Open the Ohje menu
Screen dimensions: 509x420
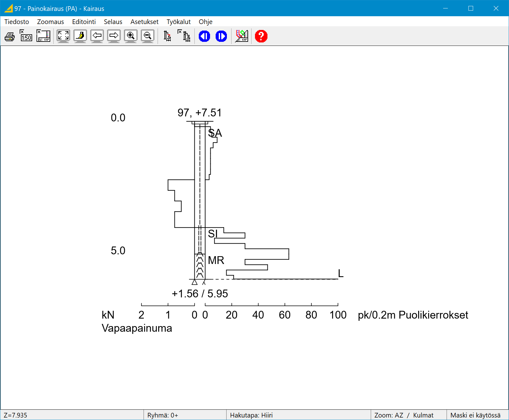coord(205,22)
